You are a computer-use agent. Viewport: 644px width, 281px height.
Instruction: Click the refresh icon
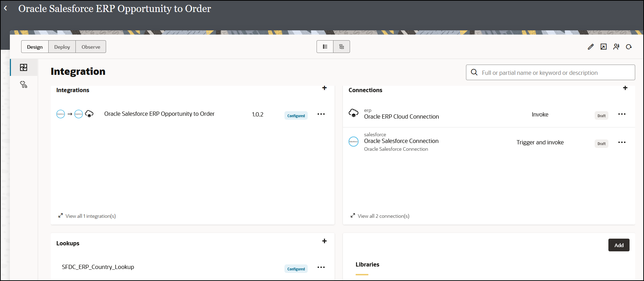[x=629, y=47]
